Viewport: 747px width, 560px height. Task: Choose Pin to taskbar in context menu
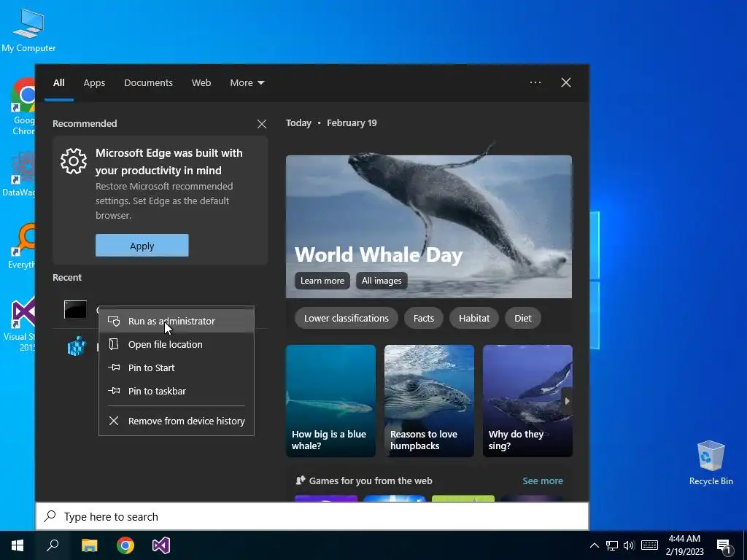click(177, 391)
